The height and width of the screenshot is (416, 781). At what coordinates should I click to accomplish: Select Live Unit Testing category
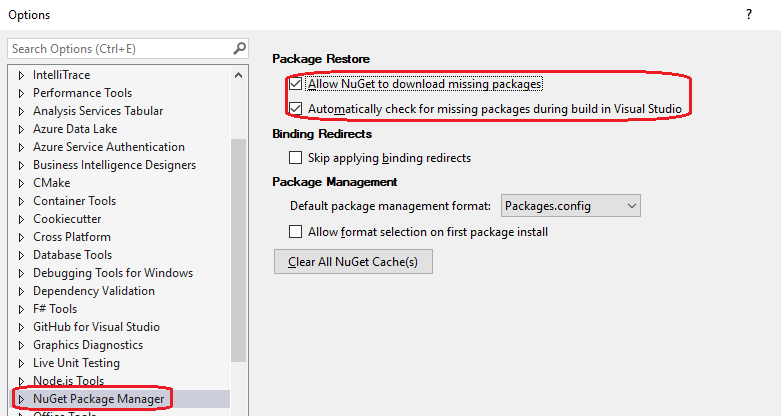(76, 363)
